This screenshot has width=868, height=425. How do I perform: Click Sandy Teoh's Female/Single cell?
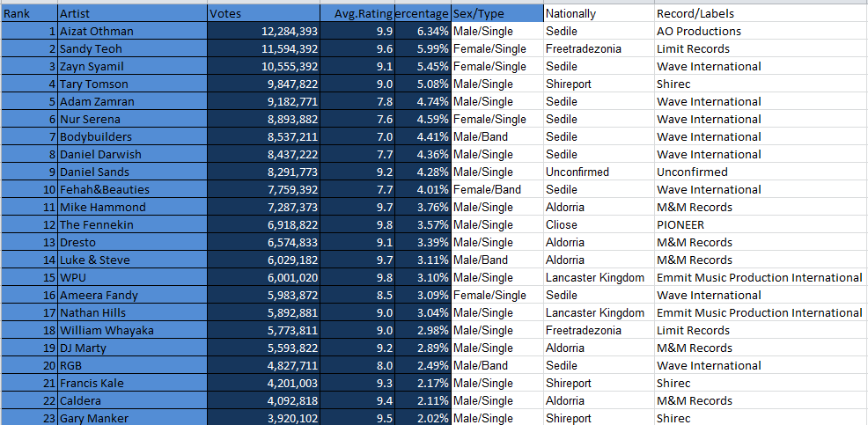pos(497,48)
